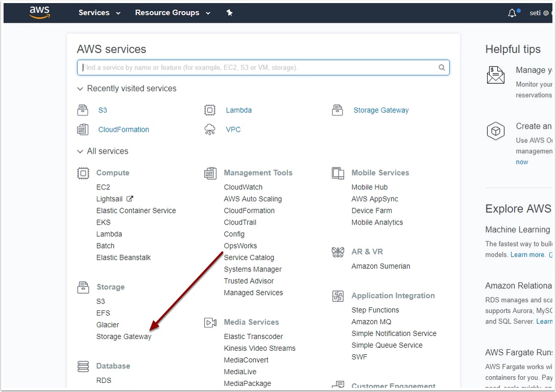Open Kinesis Video Streams
This screenshot has height=392, width=556.
tap(259, 348)
